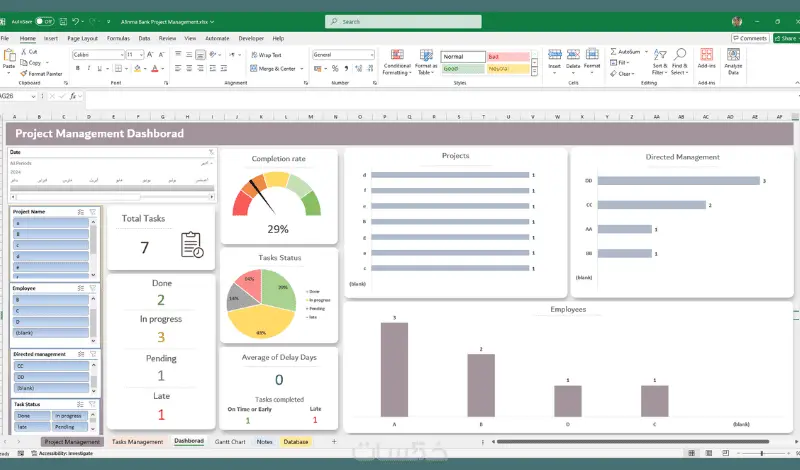Screen dimensions: 800x470
Task: Click the AutoSum sigma icon
Action: [x=613, y=52]
